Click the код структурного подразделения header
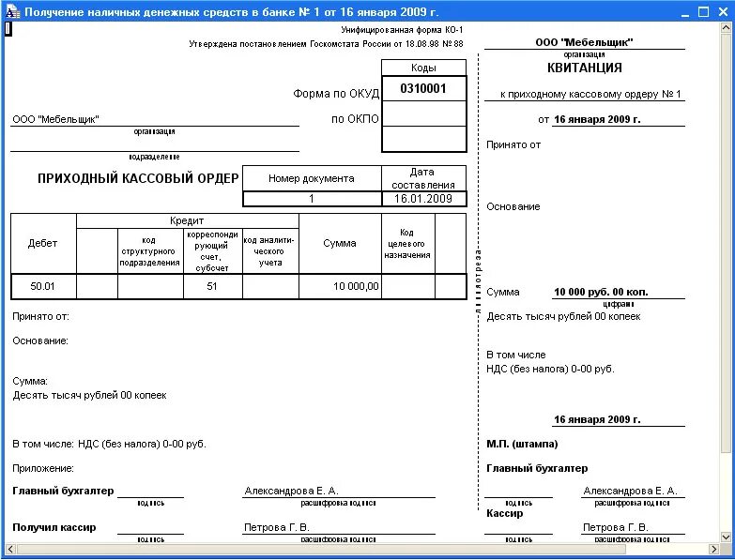Image resolution: width=735 pixels, height=560 pixels. [150, 251]
